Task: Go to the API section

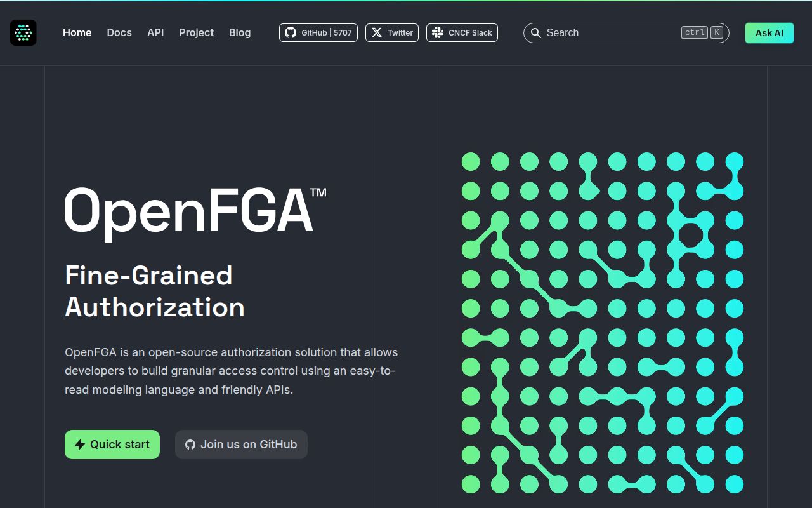Action: 155,32
